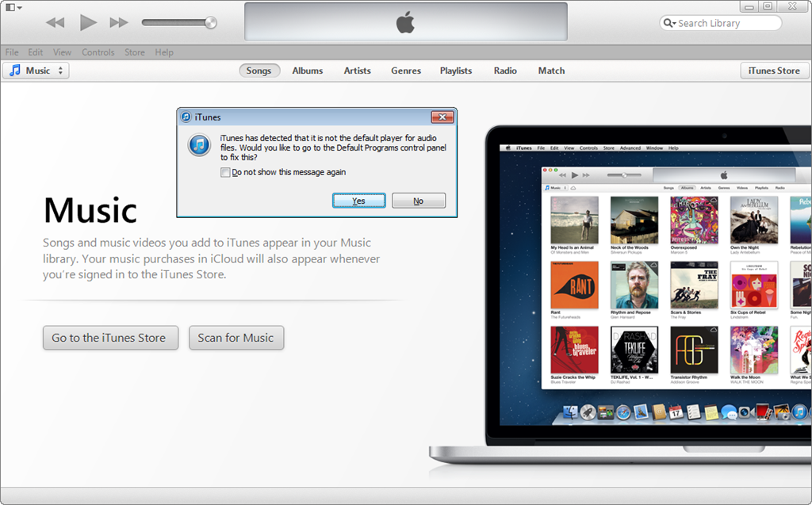The width and height of the screenshot is (812, 505).
Task: Click the Apple logo status display
Action: (406, 22)
